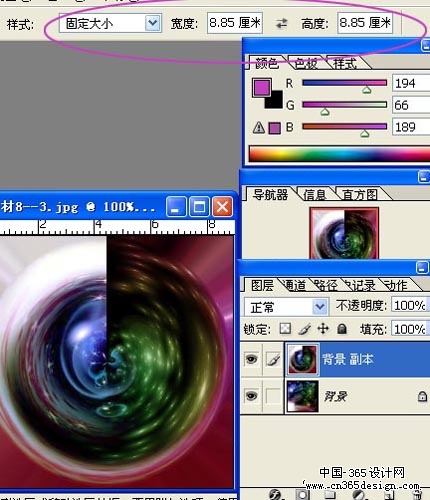
Task: Click the 宽度 input field
Action: tap(235, 23)
